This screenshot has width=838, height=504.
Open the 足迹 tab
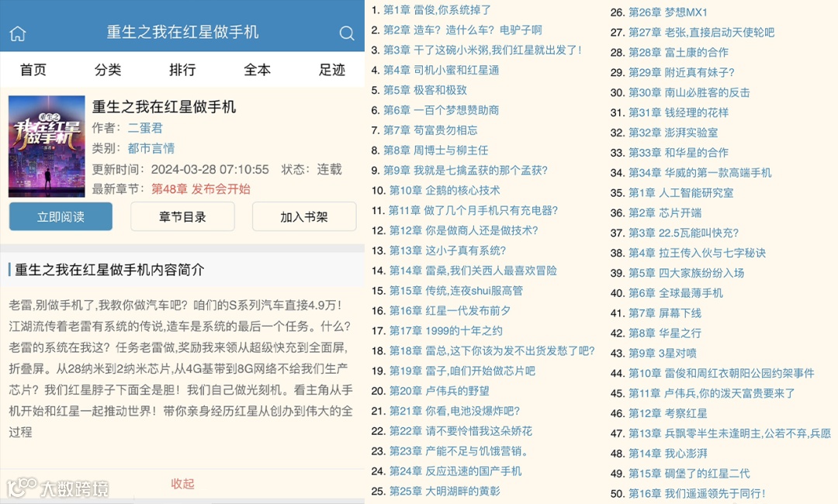click(x=332, y=70)
